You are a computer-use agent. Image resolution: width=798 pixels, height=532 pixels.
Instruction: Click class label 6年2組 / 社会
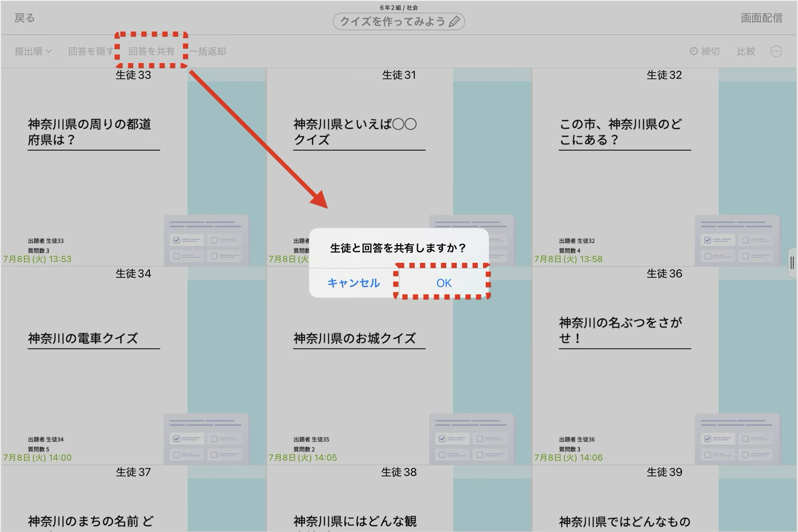[399, 7]
